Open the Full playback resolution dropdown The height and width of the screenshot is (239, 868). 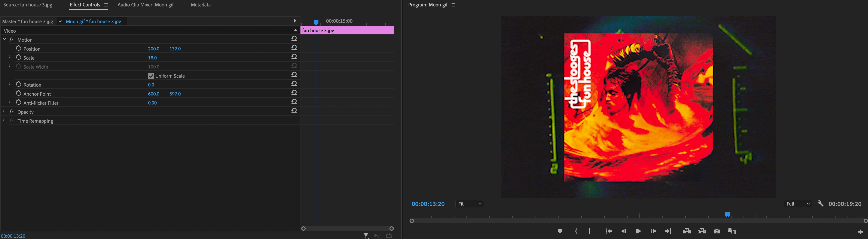[798, 204]
